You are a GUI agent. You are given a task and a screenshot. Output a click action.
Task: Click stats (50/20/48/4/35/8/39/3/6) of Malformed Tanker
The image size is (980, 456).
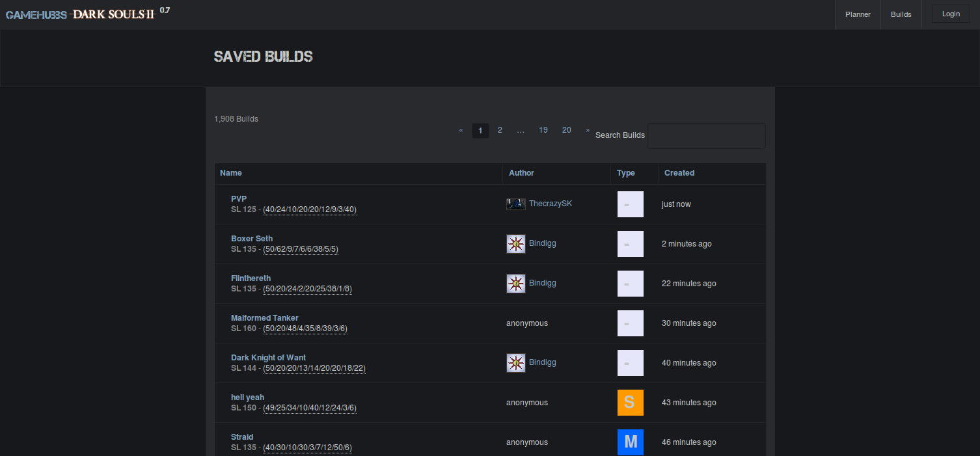point(305,329)
